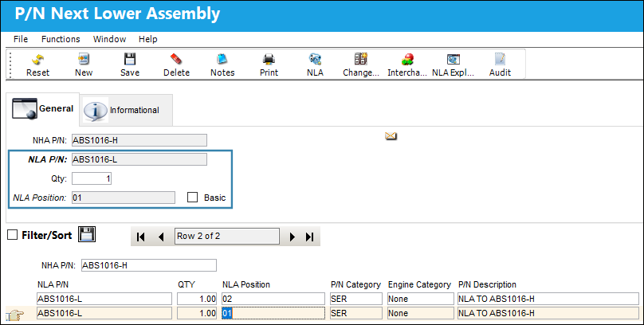Click the NLA Position column header
This screenshot has width=644, height=325.
pos(246,285)
